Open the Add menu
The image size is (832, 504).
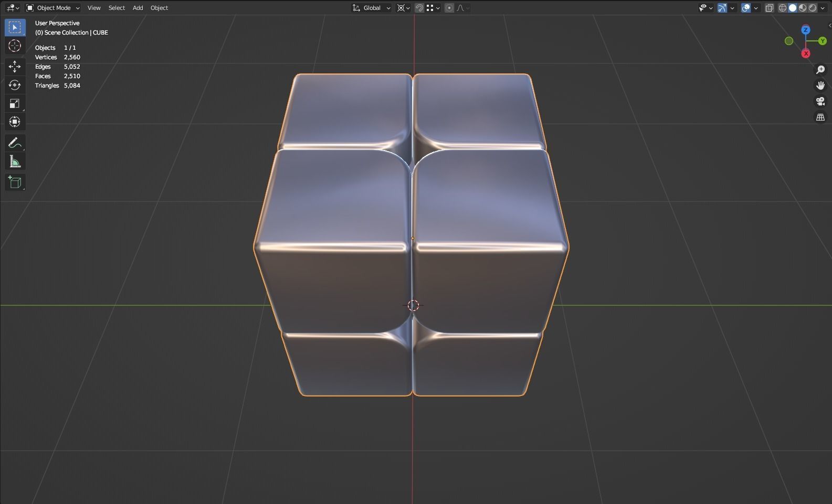pyautogui.click(x=138, y=8)
